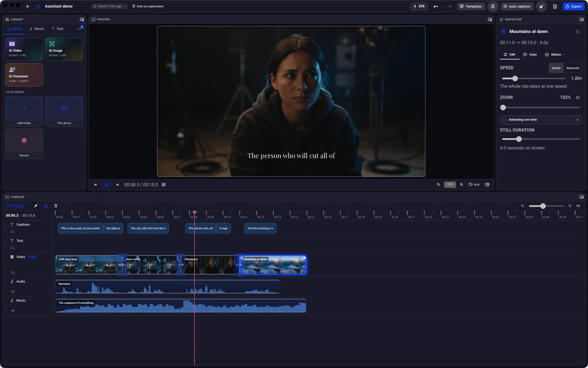This screenshot has width=588, height=368.
Task: Open the Motion tab in Inspector
Action: coord(554,55)
